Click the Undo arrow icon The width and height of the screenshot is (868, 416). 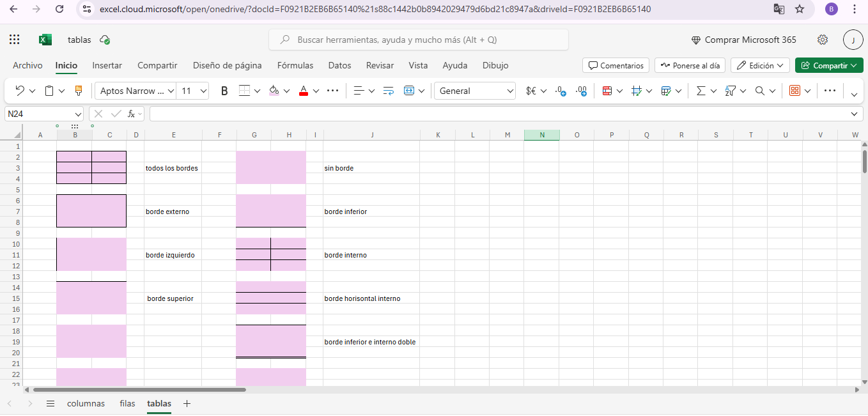(x=20, y=91)
